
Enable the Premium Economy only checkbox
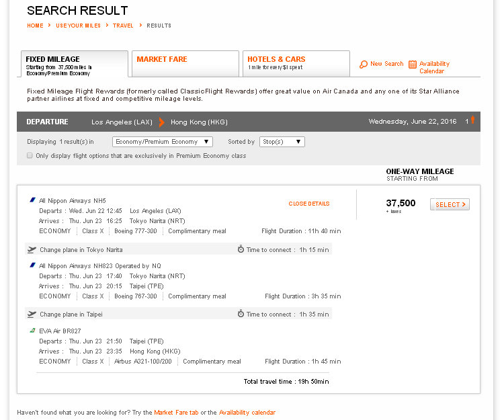pos(30,155)
